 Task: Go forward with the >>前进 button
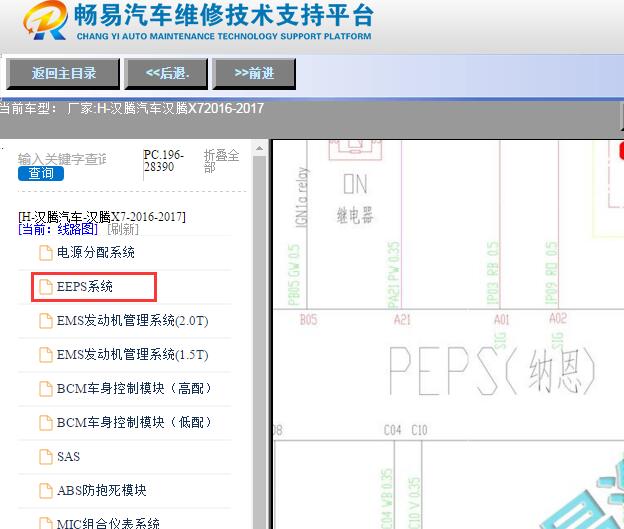click(254, 73)
